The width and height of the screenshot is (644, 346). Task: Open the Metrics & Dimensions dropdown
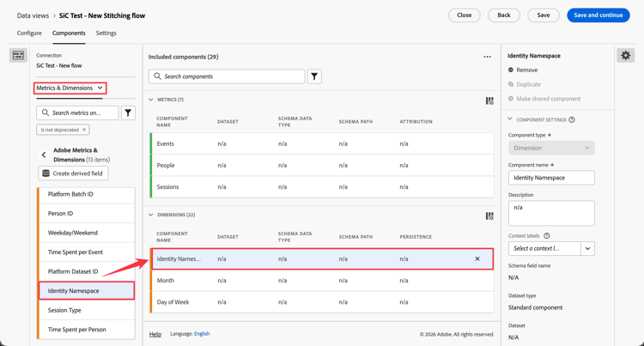pyautogui.click(x=70, y=88)
